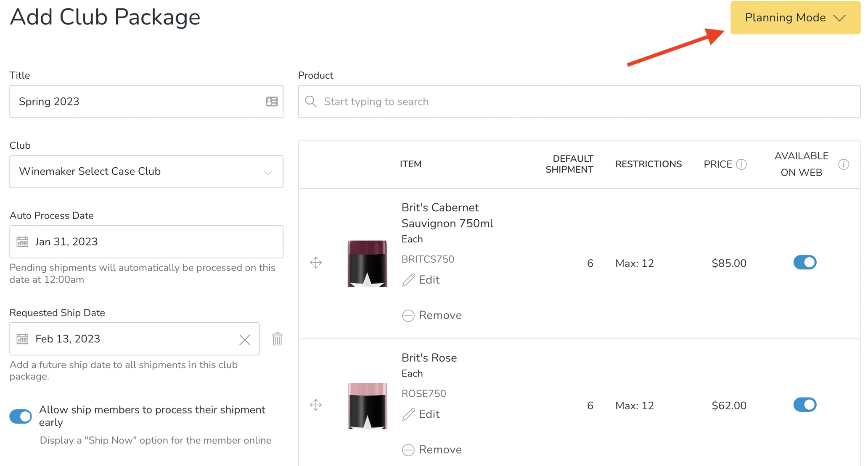Expand the Winemaker Select Case Club dropdown
Image resolution: width=868 pixels, height=466 pixels.
point(268,172)
